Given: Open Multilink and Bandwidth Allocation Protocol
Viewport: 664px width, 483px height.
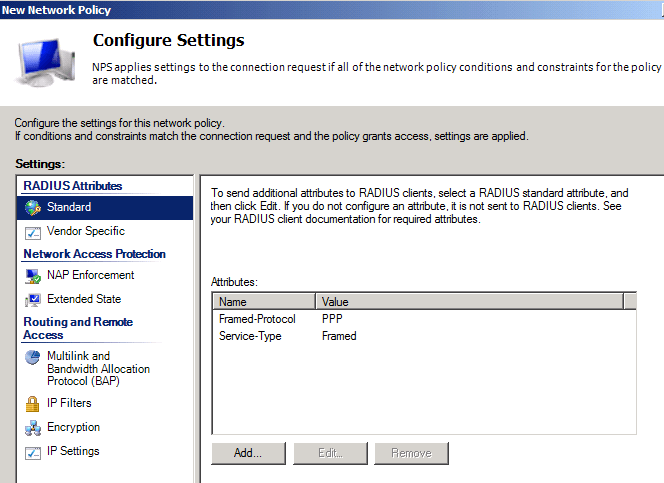Looking at the screenshot, I should coord(98,369).
